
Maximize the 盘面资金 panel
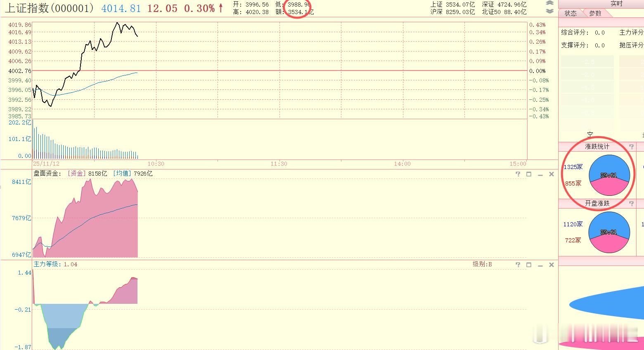point(529,174)
